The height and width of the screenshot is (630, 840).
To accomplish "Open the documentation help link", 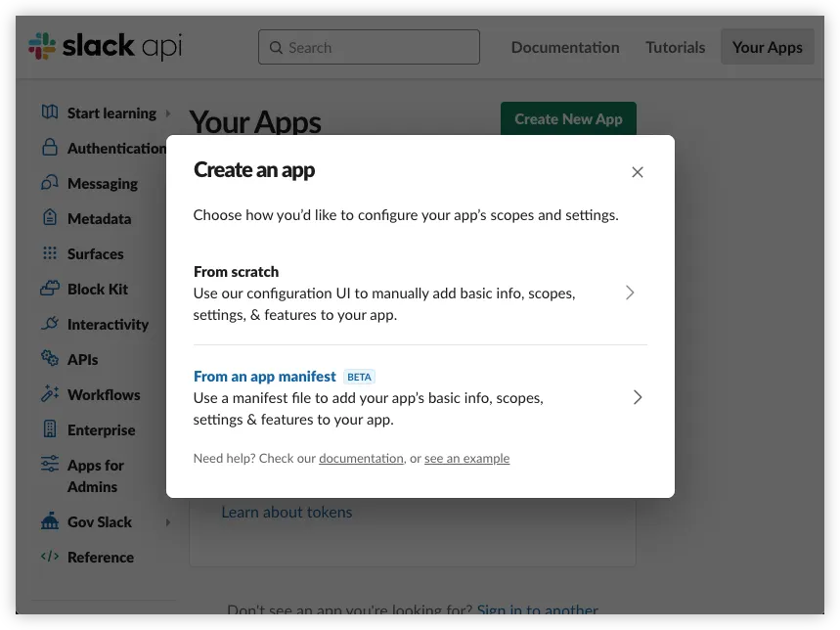I will click(x=361, y=459).
